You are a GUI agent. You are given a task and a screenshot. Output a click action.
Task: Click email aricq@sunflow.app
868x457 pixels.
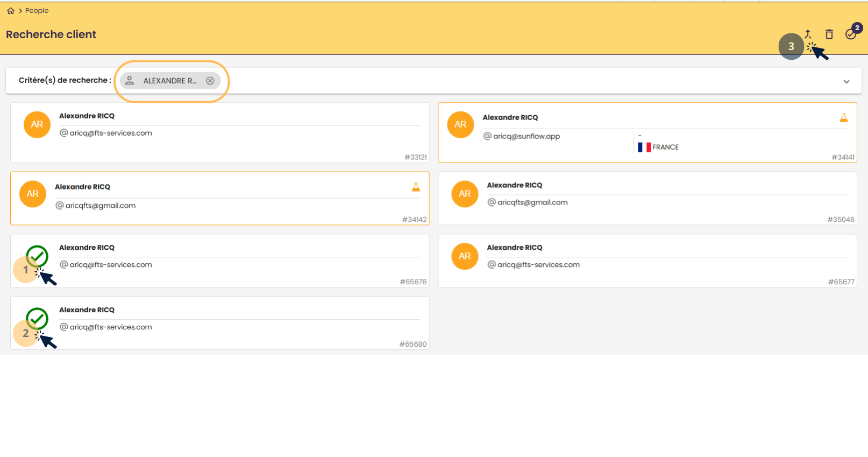point(527,136)
